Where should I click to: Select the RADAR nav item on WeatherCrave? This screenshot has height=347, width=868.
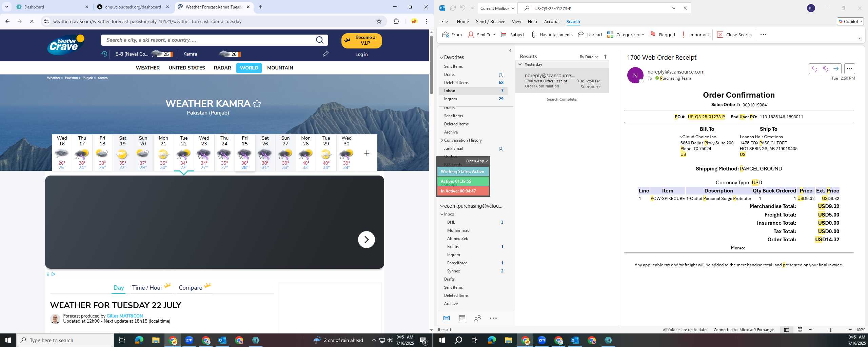[222, 68]
